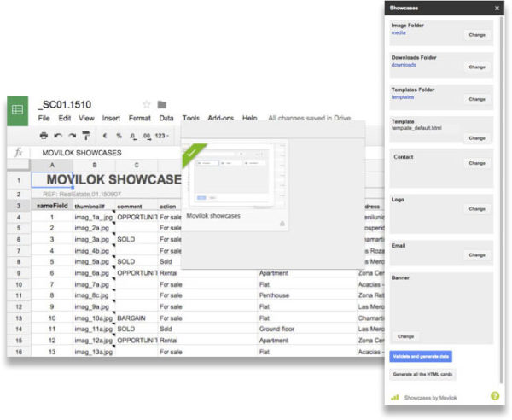The image size is (512, 420).
Task: Open the Tools menu
Action: point(191,118)
